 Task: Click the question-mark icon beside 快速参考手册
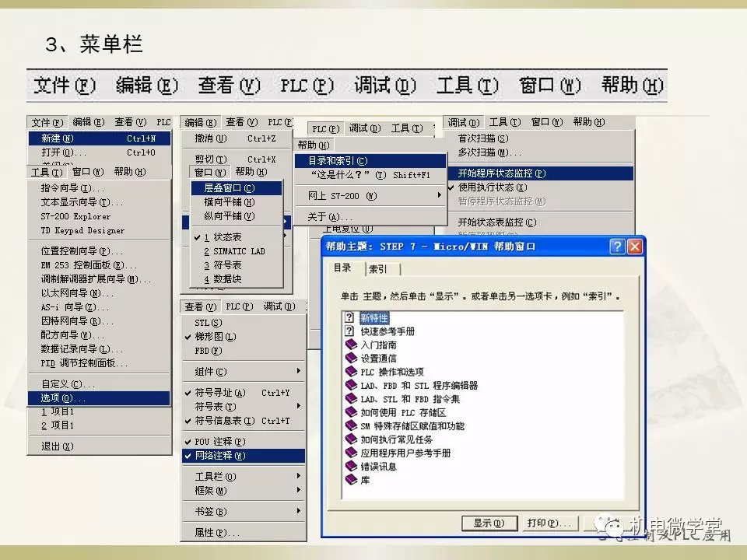tap(350, 331)
